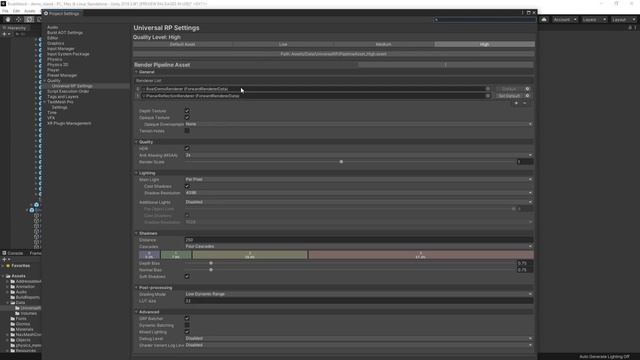Toggle the SRP Batcher checkbox
The image size is (640, 360).
(187, 318)
